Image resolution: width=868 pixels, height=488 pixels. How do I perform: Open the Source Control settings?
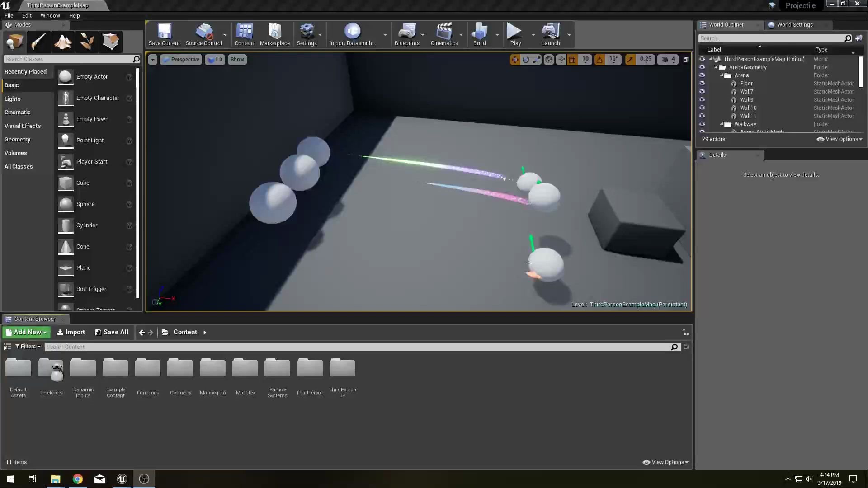[x=204, y=34]
